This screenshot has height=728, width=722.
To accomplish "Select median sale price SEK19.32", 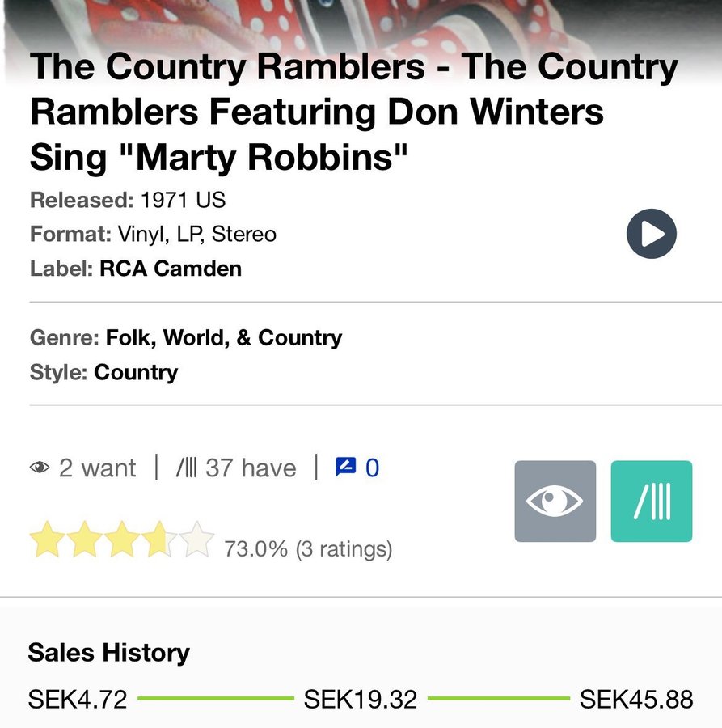I will click(361, 699).
